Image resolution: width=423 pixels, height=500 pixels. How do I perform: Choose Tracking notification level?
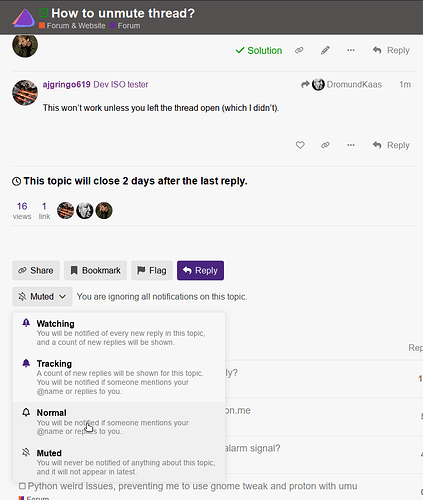[x=119, y=377]
